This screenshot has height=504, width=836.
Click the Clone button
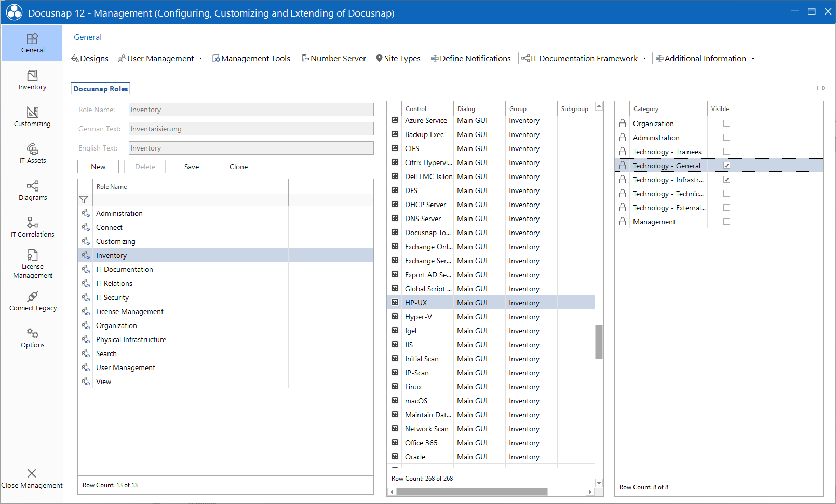pos(238,167)
